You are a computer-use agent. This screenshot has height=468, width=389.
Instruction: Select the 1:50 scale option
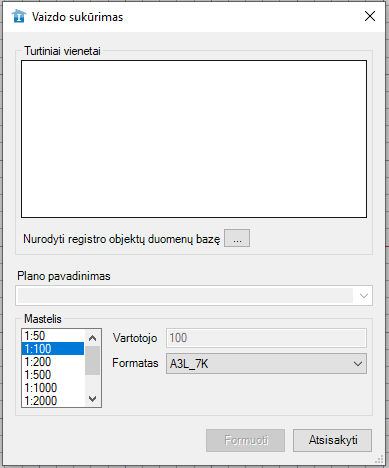click(x=53, y=336)
